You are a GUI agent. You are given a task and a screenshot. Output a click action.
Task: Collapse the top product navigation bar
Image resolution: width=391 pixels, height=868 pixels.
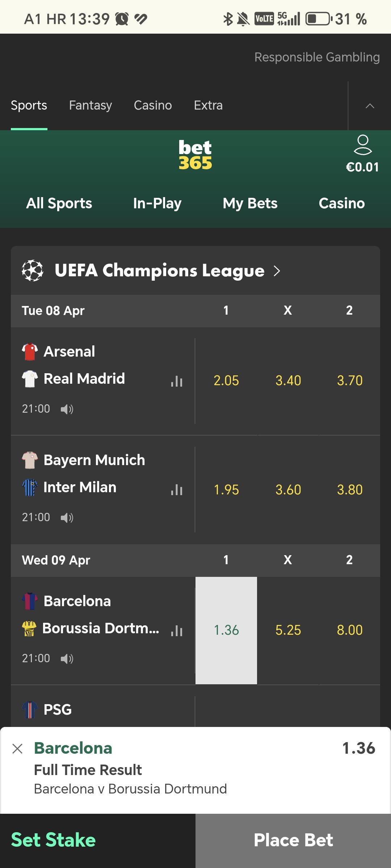(370, 106)
